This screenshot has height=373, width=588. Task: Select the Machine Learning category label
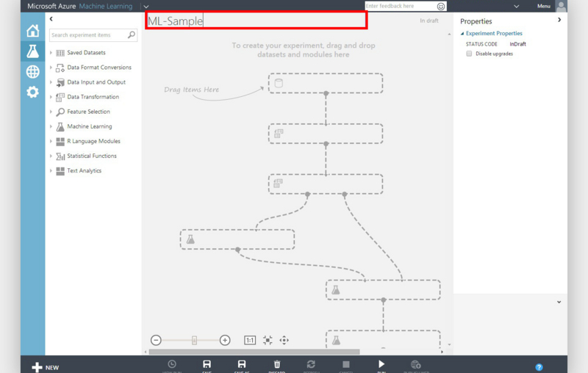(x=90, y=126)
